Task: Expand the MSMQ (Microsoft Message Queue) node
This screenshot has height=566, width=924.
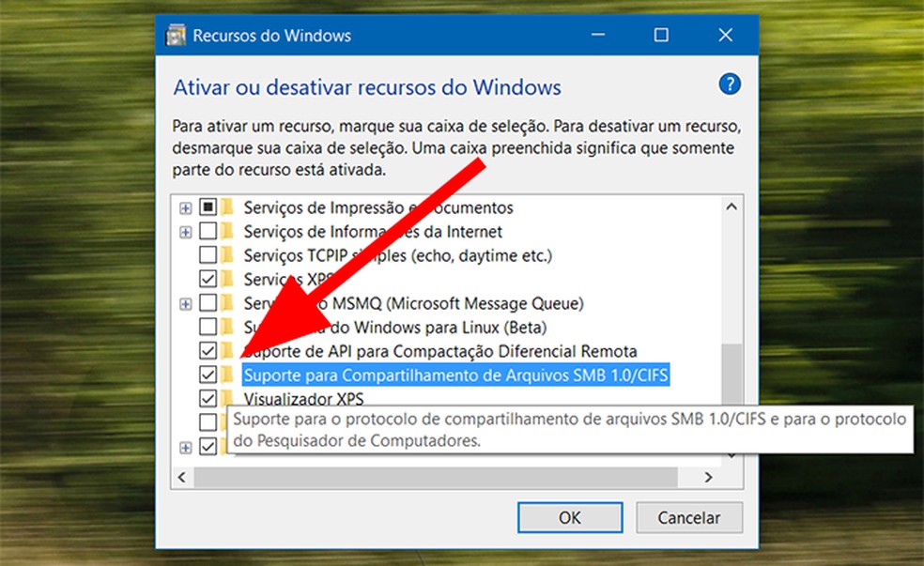Action: click(x=186, y=304)
